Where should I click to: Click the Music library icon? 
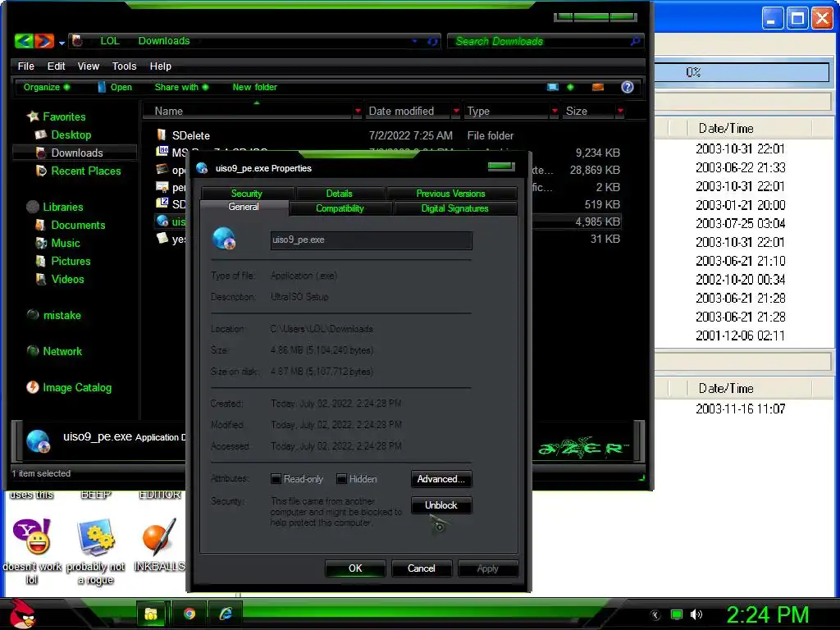(x=41, y=243)
